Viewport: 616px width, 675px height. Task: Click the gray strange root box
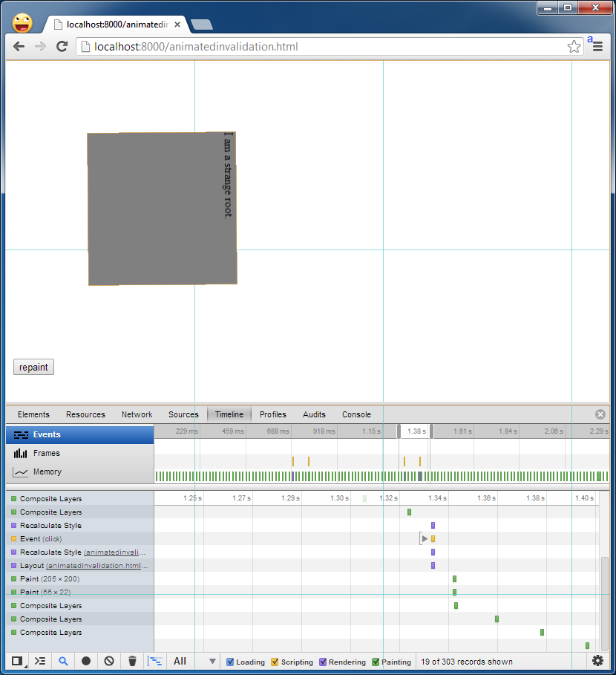click(x=163, y=209)
